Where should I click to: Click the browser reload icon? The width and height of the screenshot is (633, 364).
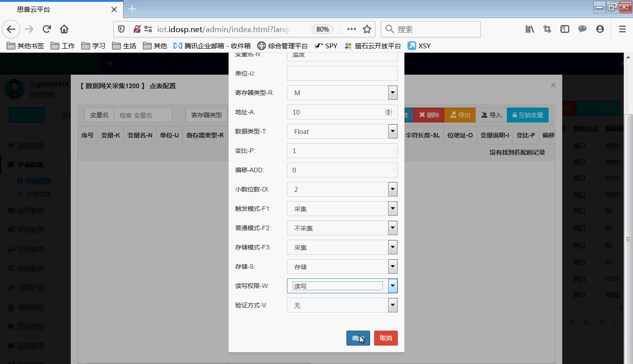point(47,29)
